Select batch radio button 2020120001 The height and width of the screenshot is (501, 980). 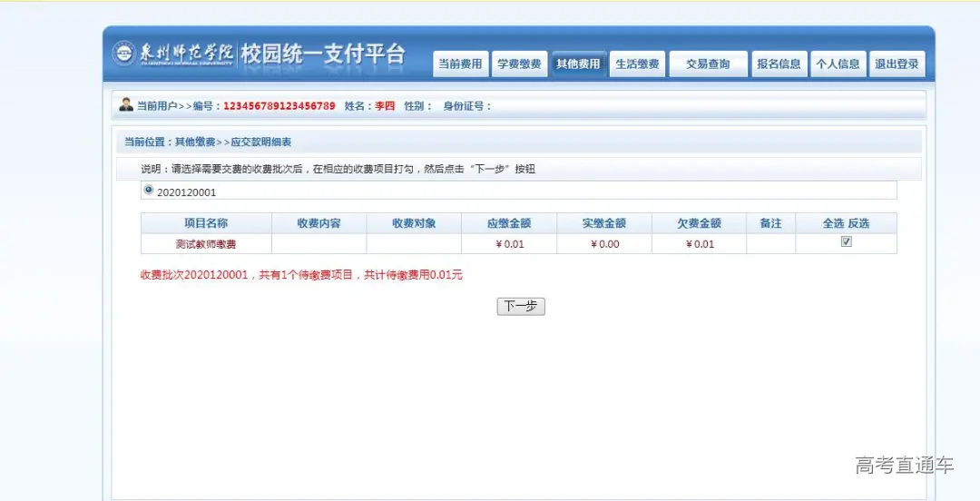pyautogui.click(x=148, y=190)
